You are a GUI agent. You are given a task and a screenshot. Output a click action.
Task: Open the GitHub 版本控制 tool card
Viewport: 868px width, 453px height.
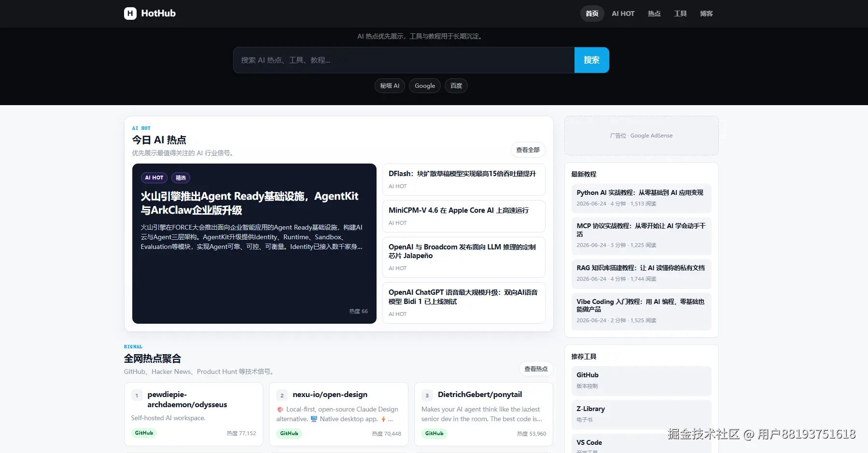tap(641, 381)
